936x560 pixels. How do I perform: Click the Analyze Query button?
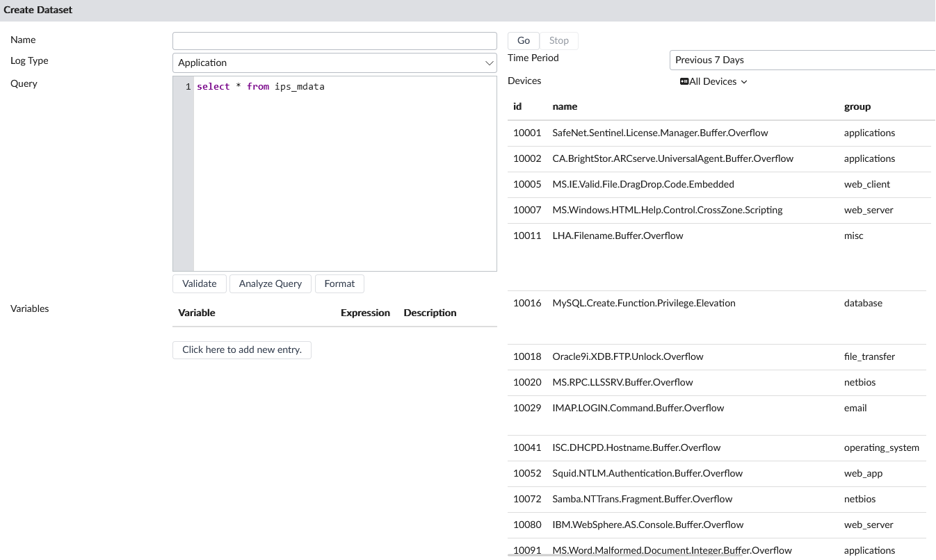click(270, 283)
